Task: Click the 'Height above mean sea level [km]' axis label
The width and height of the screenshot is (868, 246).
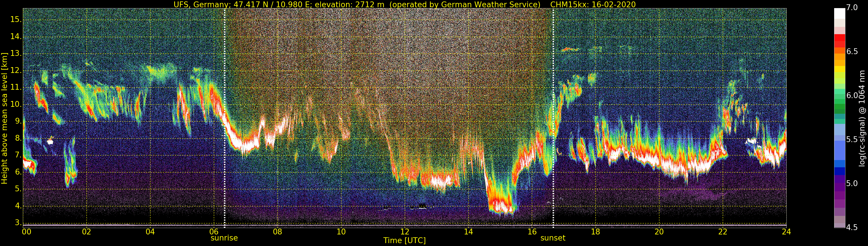Action: [x=4, y=118]
